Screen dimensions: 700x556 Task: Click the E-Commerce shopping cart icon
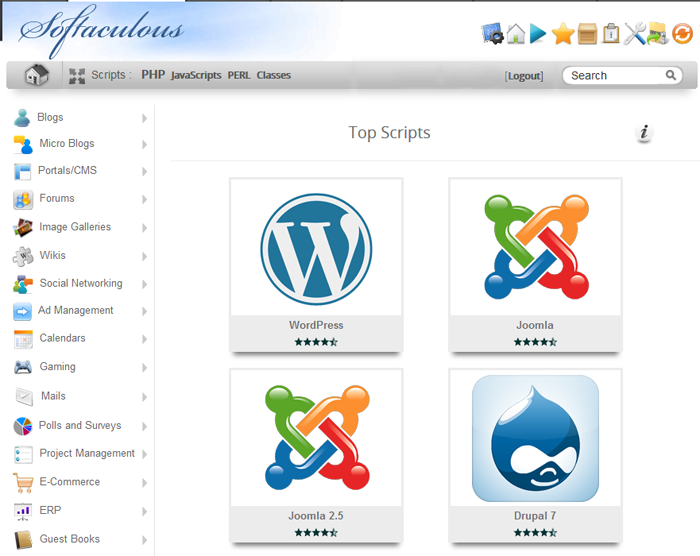23,482
